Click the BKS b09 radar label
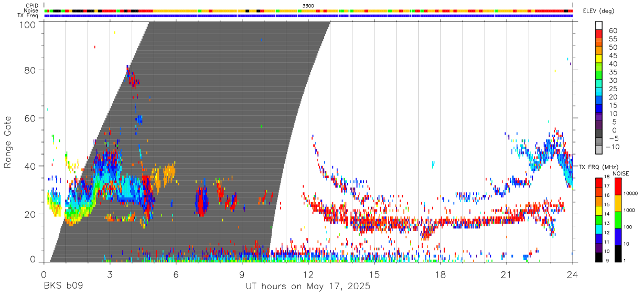644x297 pixels. pyautogui.click(x=63, y=287)
